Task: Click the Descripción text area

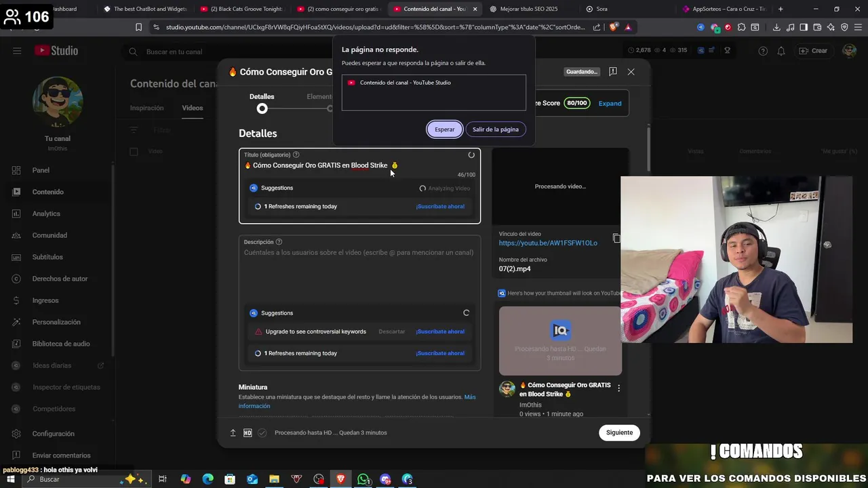Action: pos(359,271)
